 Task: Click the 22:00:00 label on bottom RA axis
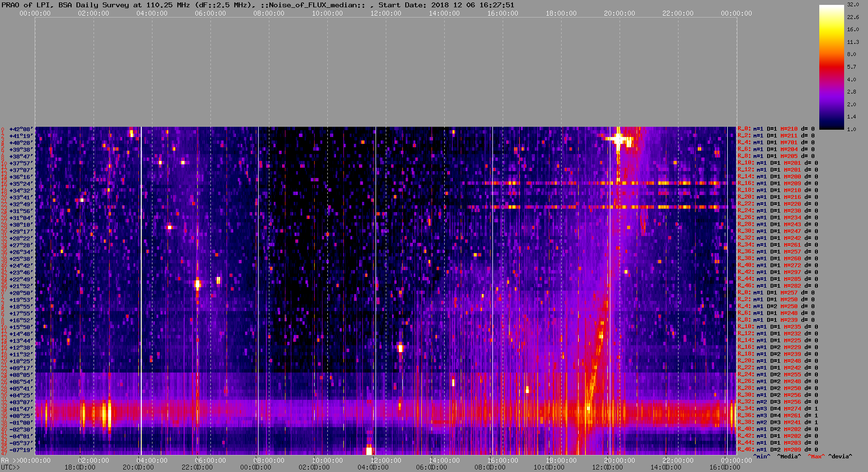678,461
